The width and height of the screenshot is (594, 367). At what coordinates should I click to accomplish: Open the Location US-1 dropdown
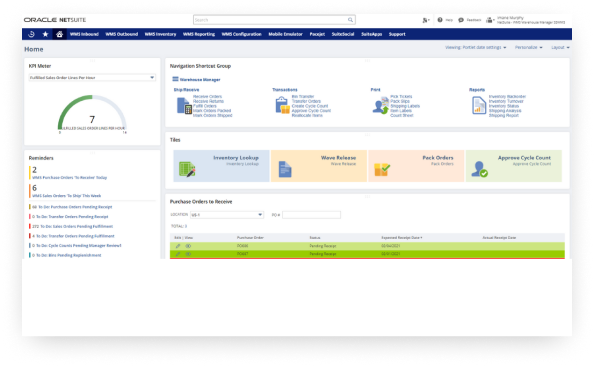click(227, 215)
